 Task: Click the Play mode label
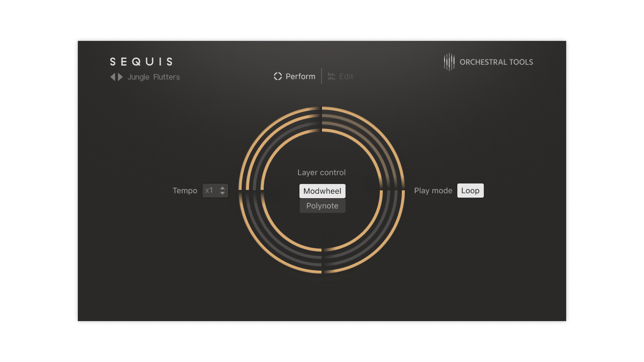pos(433,191)
